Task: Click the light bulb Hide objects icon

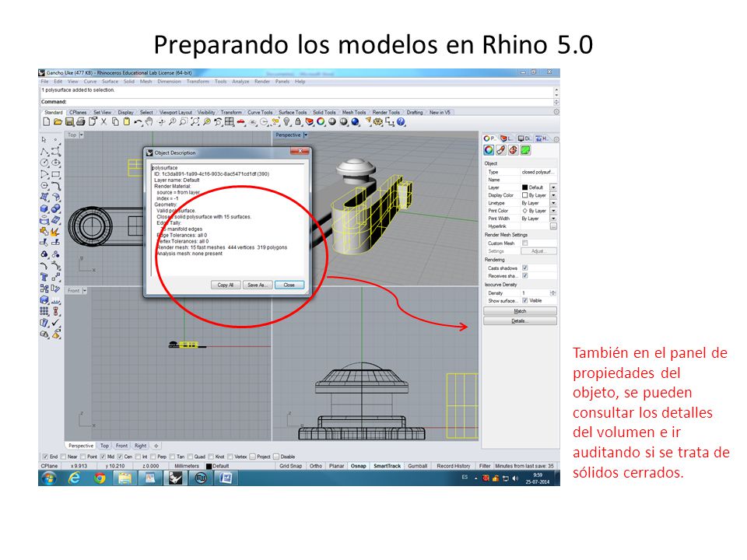Action: point(287,122)
